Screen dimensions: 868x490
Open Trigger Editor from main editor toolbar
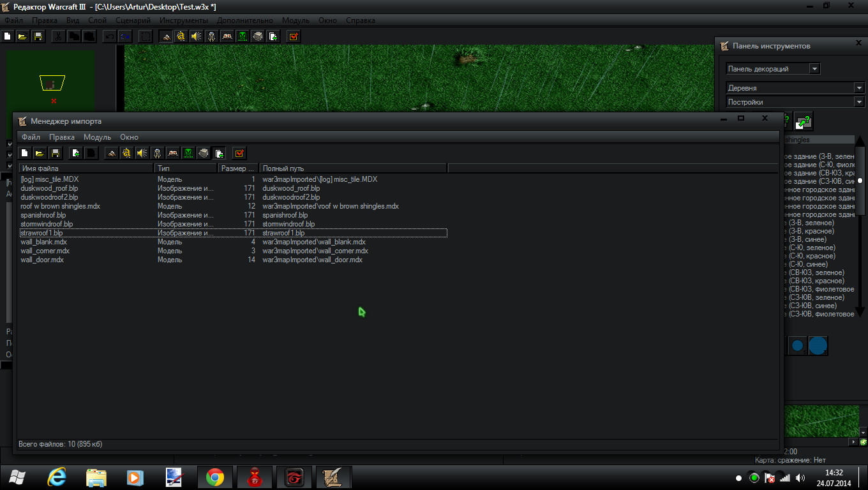(x=181, y=36)
